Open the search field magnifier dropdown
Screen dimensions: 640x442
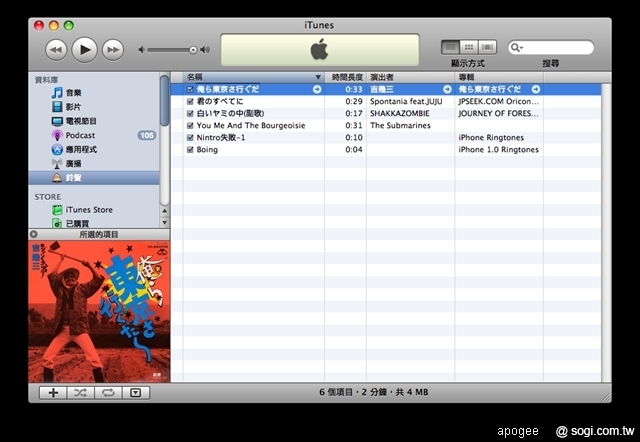point(516,48)
